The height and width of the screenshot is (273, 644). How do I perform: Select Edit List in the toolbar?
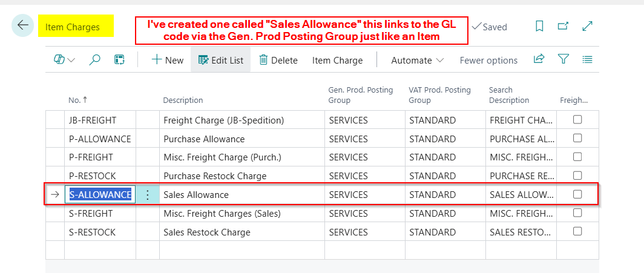[x=220, y=60]
